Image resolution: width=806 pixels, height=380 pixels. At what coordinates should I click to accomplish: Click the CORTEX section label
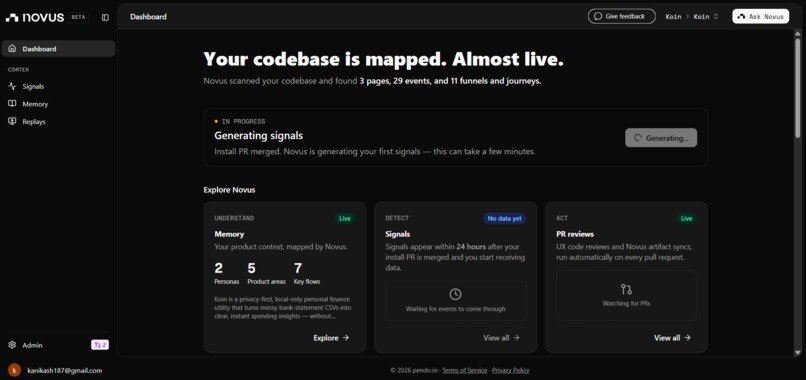pyautogui.click(x=19, y=69)
